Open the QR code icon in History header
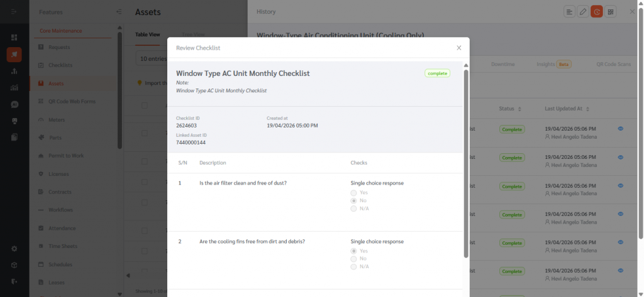Screen dimensions: 644x297 (610, 11)
